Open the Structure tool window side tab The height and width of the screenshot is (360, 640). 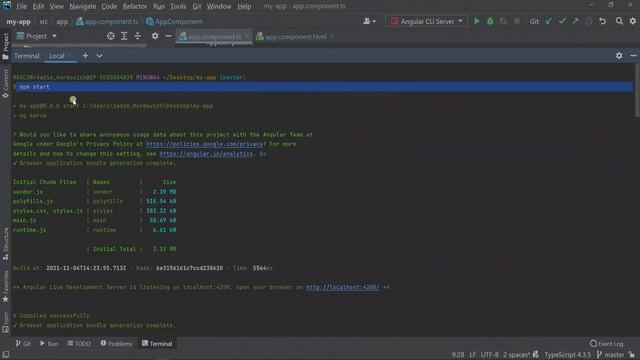click(5, 244)
